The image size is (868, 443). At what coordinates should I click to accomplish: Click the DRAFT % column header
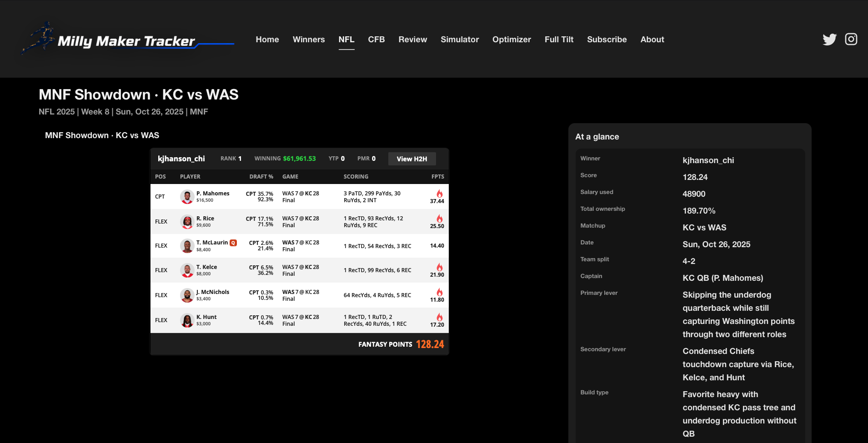pyautogui.click(x=261, y=176)
